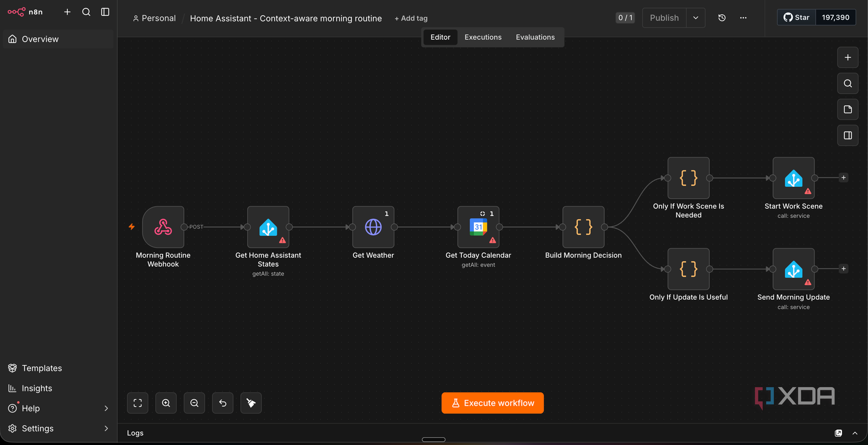Image resolution: width=868 pixels, height=445 pixels.
Task: Execute the workflow
Action: (x=492, y=403)
